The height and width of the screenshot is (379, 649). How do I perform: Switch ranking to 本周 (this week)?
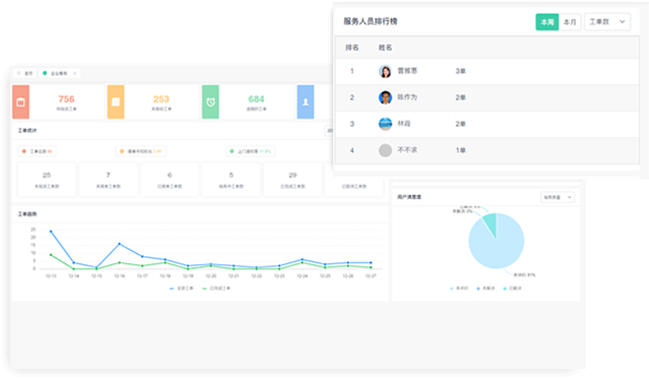tap(547, 22)
